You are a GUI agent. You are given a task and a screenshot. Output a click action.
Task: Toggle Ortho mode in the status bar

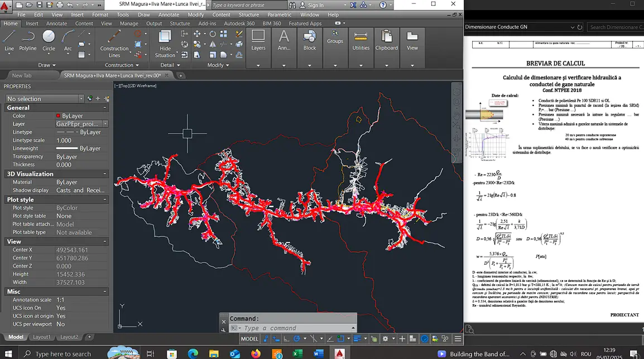(x=286, y=338)
